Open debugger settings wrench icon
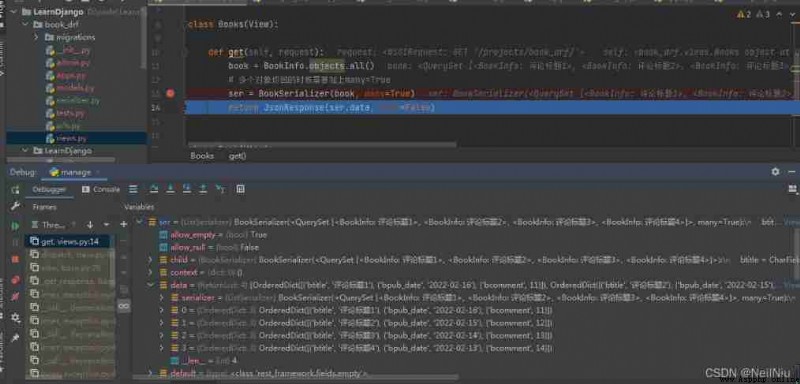 tap(15, 206)
